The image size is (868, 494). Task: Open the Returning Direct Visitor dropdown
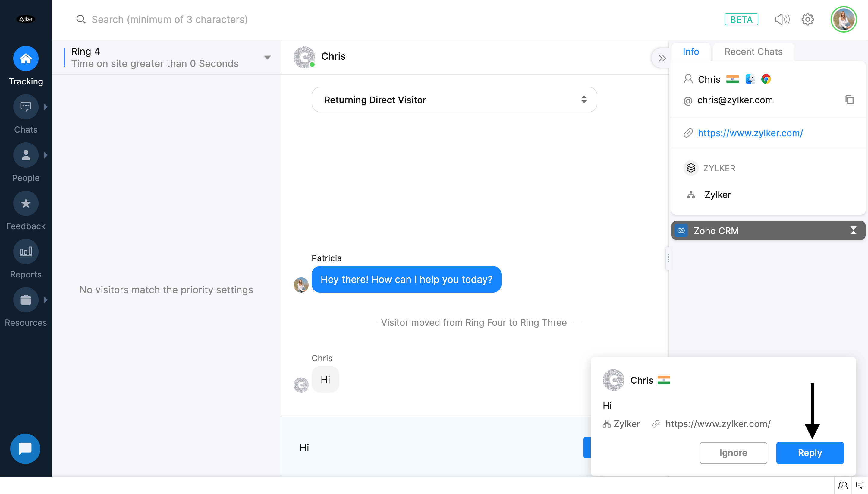pos(454,100)
